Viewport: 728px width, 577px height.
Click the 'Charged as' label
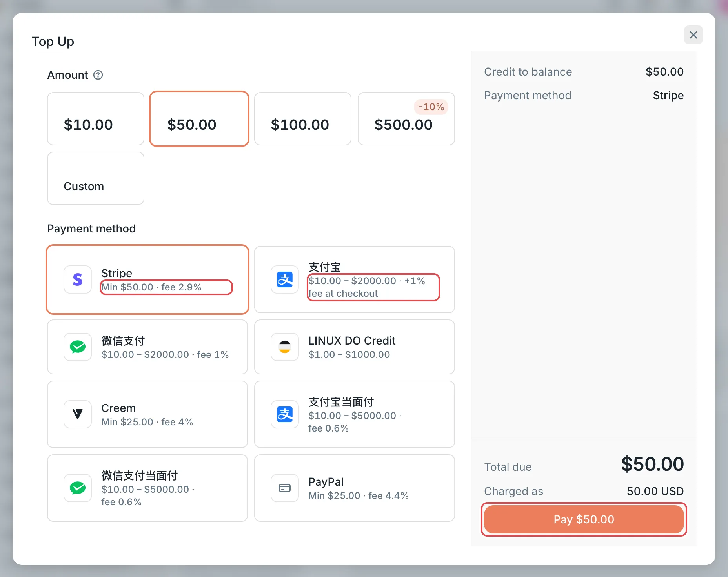[513, 491]
